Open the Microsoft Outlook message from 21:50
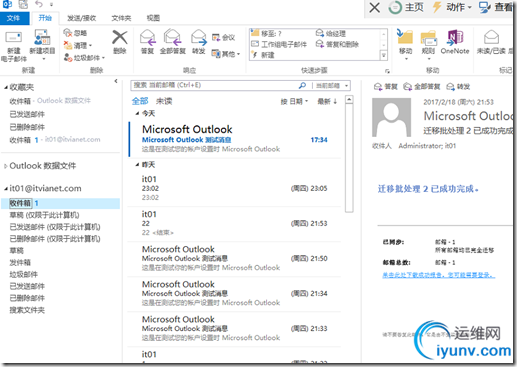This screenshot has height=367, width=517. click(x=235, y=259)
